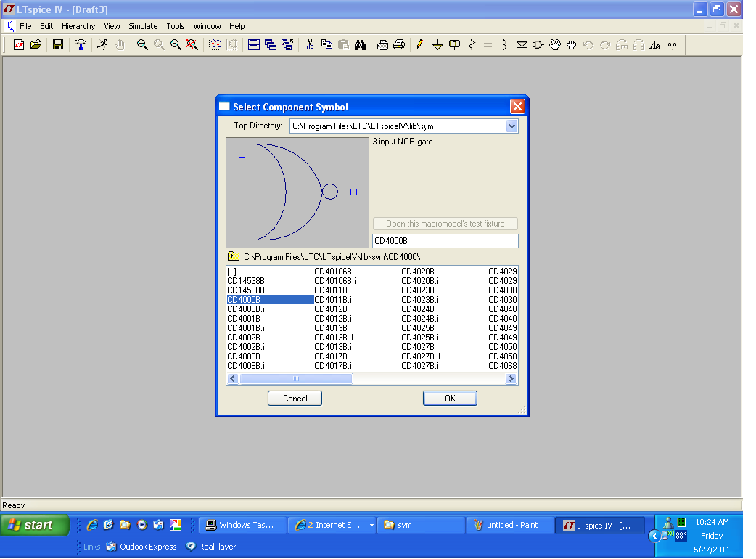The height and width of the screenshot is (559, 756).
Task: Place a capacitor from the toolbar
Action: [x=488, y=45]
